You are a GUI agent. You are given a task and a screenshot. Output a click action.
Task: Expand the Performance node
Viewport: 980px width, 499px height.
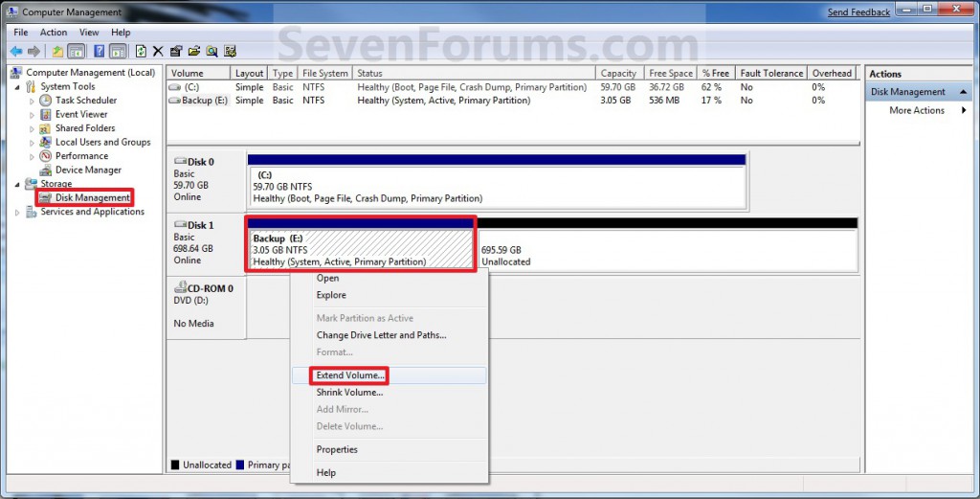coord(32,156)
